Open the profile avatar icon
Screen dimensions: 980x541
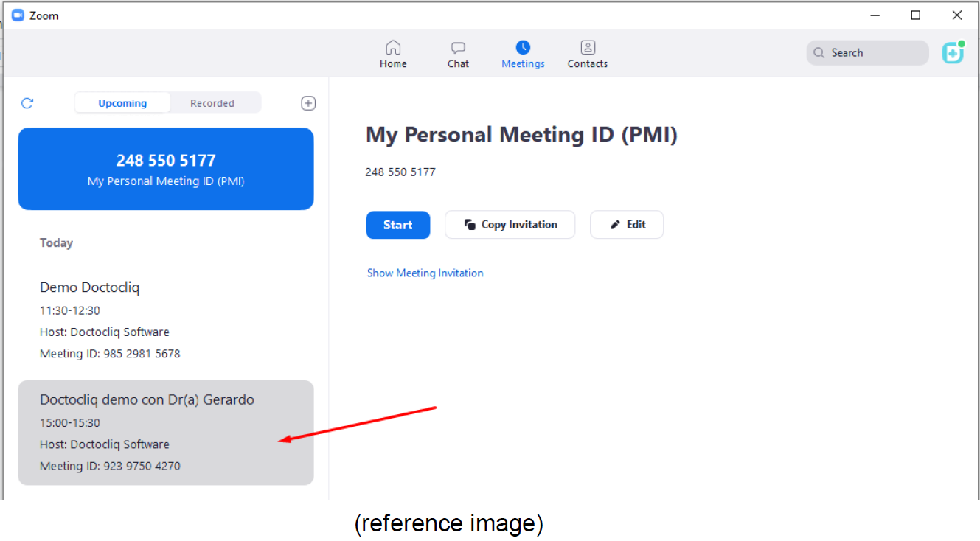pos(953,52)
